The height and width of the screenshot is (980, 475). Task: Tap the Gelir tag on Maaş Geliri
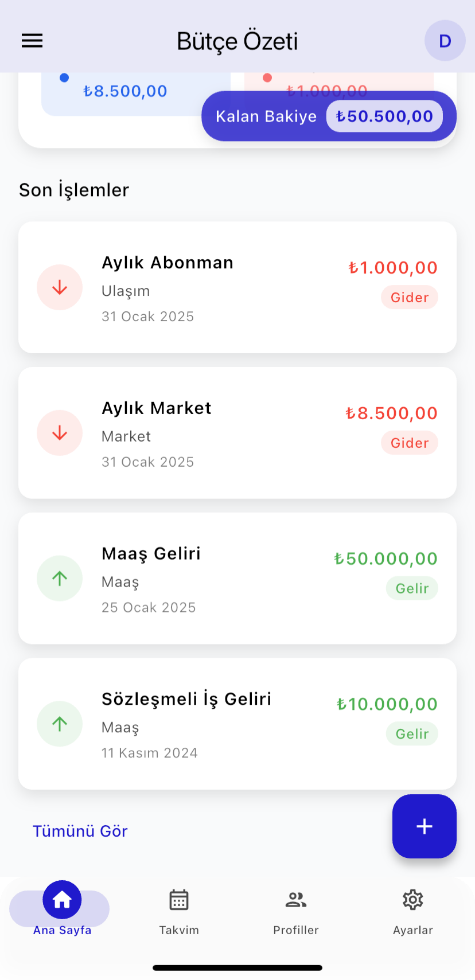(412, 588)
